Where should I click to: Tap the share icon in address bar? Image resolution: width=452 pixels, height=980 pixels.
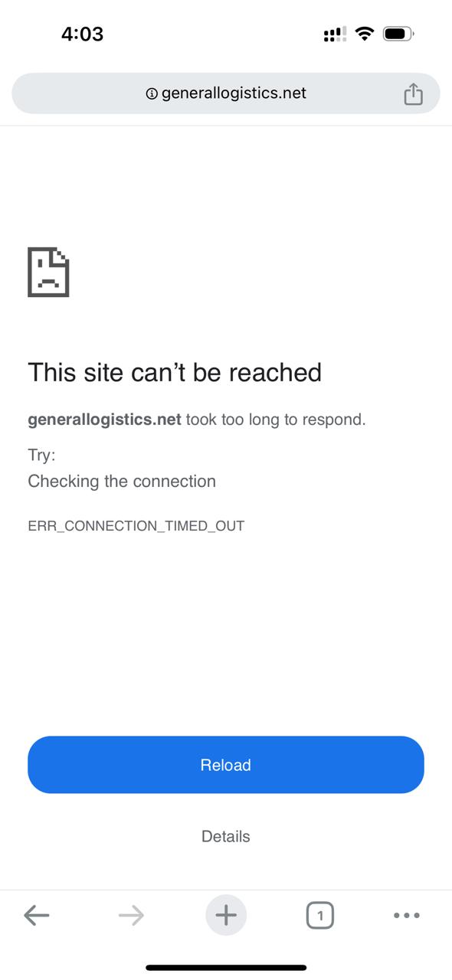click(x=413, y=93)
